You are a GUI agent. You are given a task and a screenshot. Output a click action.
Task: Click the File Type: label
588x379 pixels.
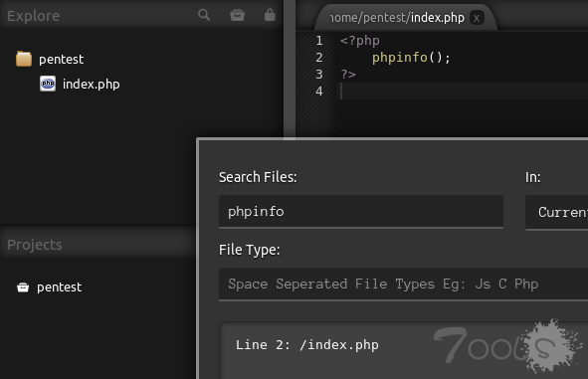[x=250, y=250]
